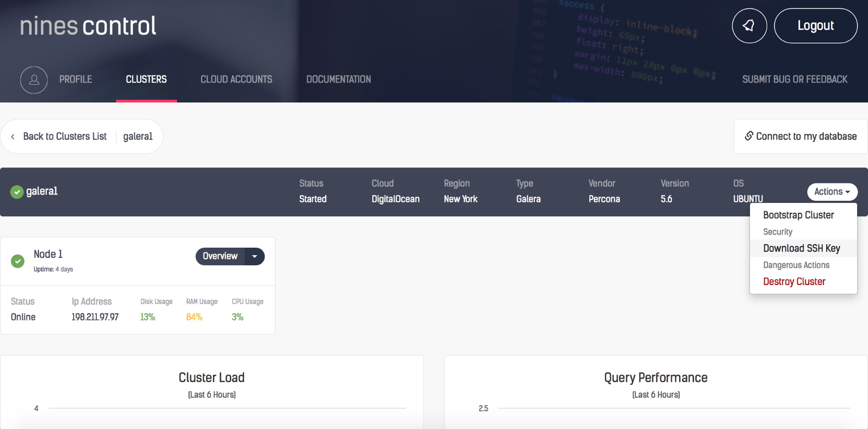Click the 3% CPU Usage value
Image resolution: width=868 pixels, height=429 pixels.
point(238,317)
